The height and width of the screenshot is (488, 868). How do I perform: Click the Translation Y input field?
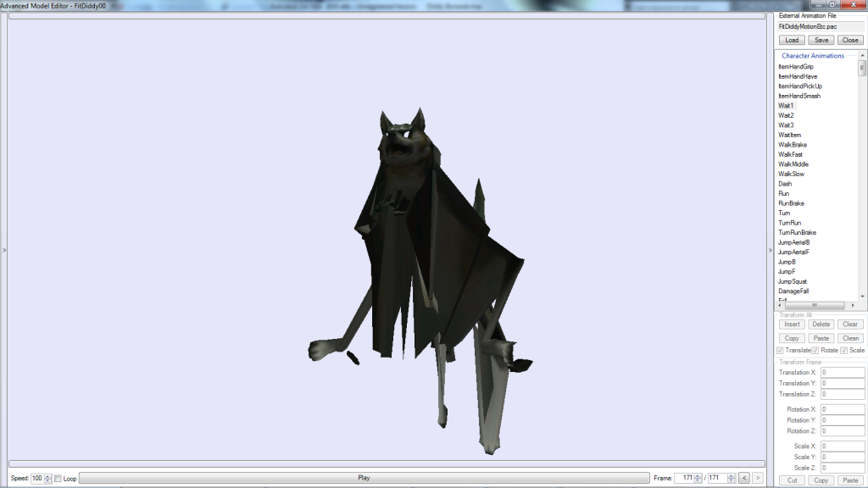tap(843, 384)
